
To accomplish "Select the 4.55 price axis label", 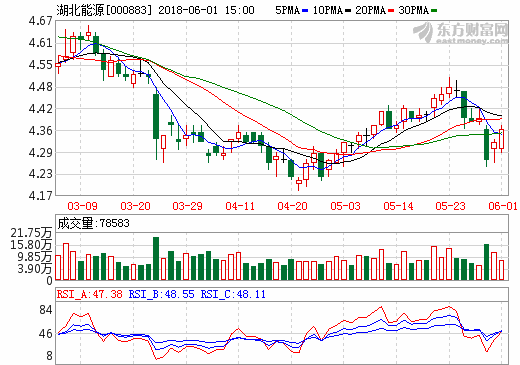I will click(41, 65).
